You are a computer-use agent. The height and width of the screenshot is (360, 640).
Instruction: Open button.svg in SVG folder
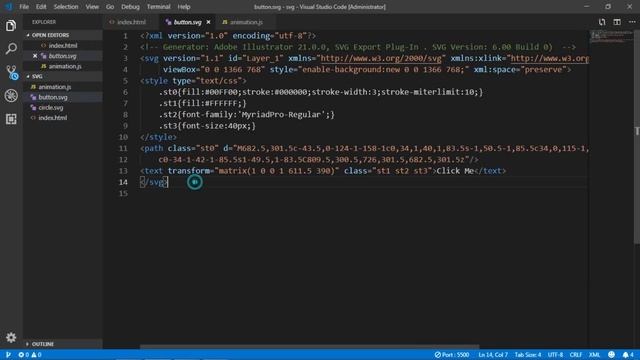(53, 97)
